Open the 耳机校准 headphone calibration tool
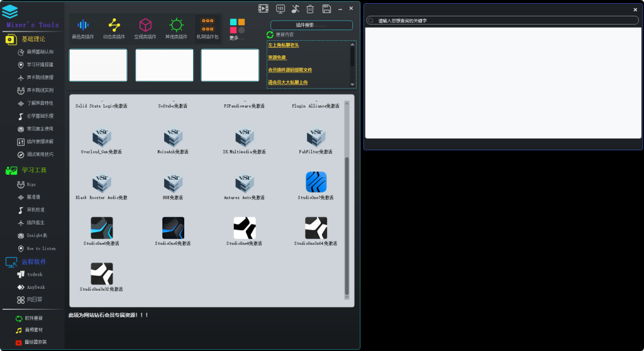This screenshot has height=351, width=644. [x=31, y=210]
